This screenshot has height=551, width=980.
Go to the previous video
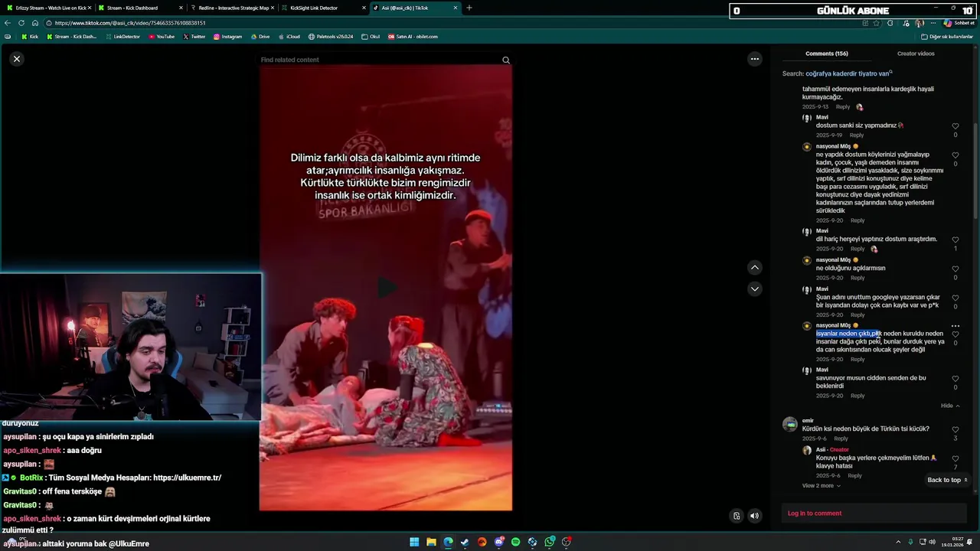755,268
